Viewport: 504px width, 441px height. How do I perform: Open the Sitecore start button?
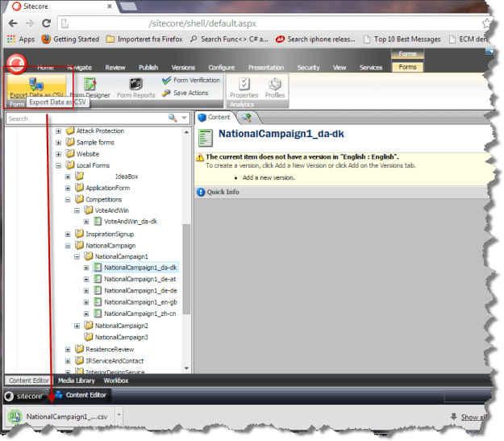[x=24, y=397]
